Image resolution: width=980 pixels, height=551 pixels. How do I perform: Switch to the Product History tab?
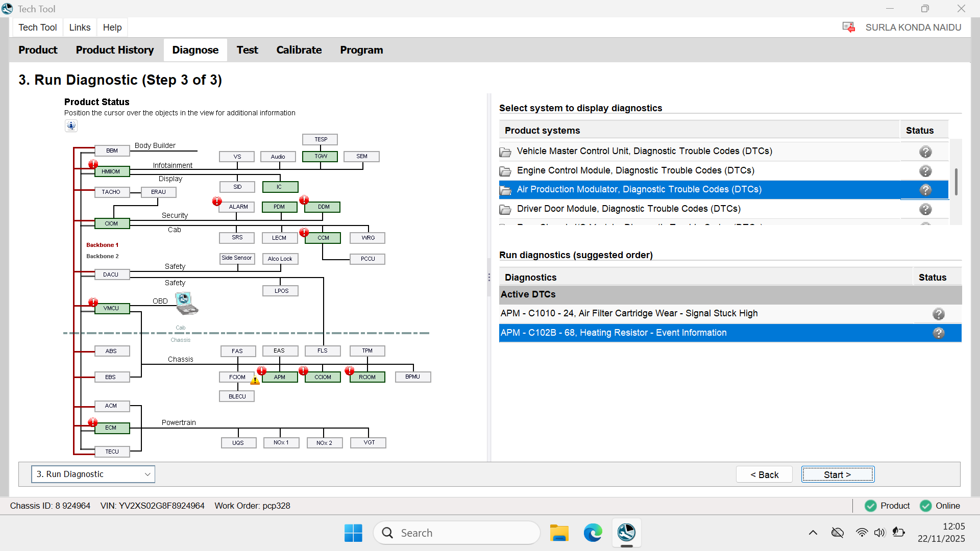pos(115,50)
